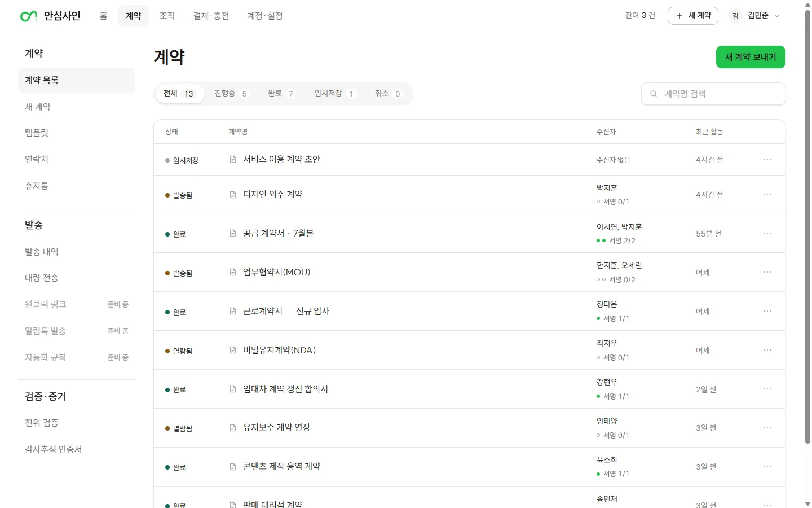812x508 pixels.
Task: Open more options for 서비스 이용 계약 초안
Action: 767,159
